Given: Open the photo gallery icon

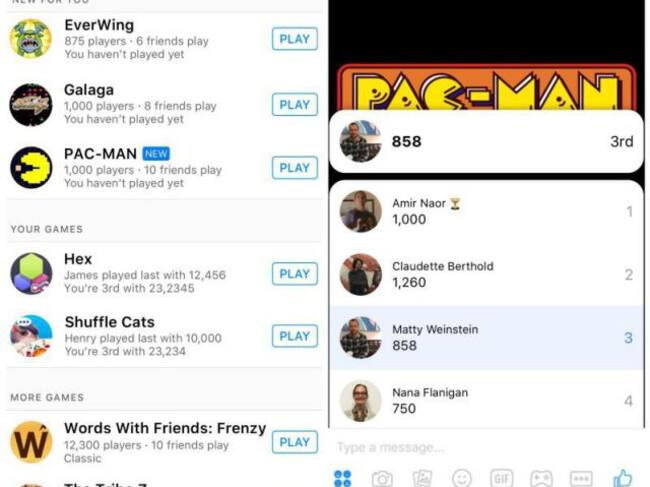Looking at the screenshot, I should 422,478.
